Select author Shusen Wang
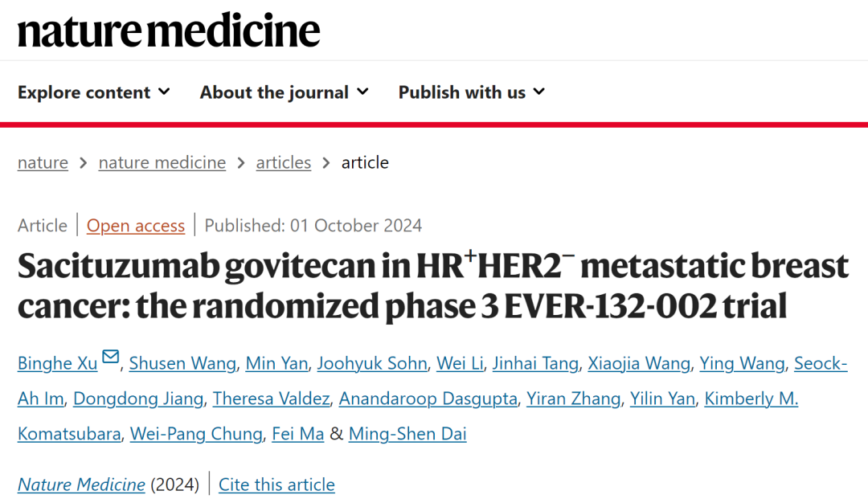Screen dimensions: 868x503 click(x=182, y=364)
